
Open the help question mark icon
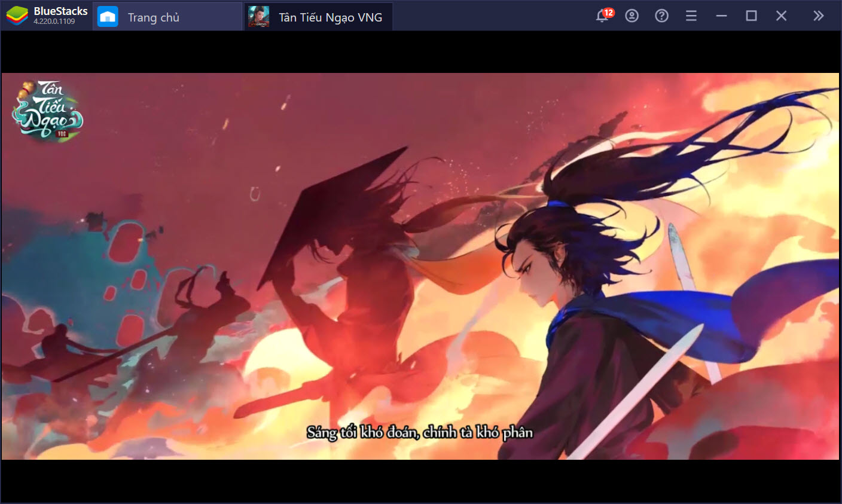pyautogui.click(x=661, y=16)
